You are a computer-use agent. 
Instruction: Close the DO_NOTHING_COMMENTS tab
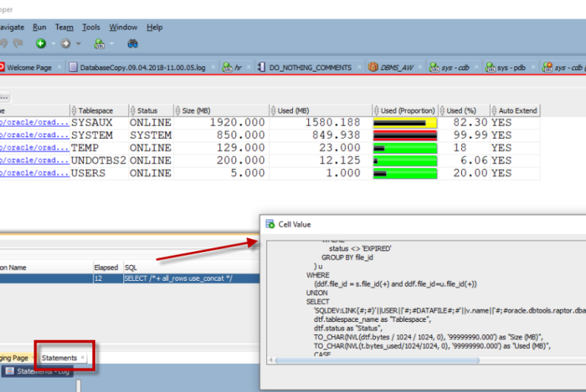[359, 67]
